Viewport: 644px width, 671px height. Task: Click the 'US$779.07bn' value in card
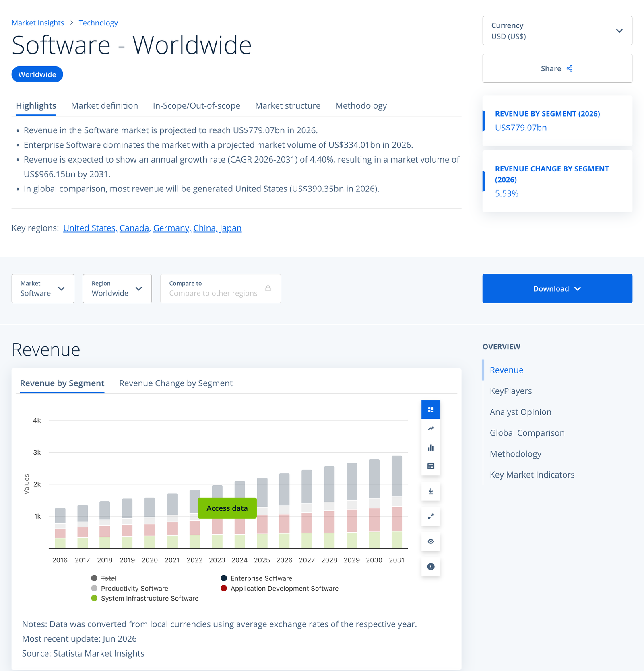[521, 128]
